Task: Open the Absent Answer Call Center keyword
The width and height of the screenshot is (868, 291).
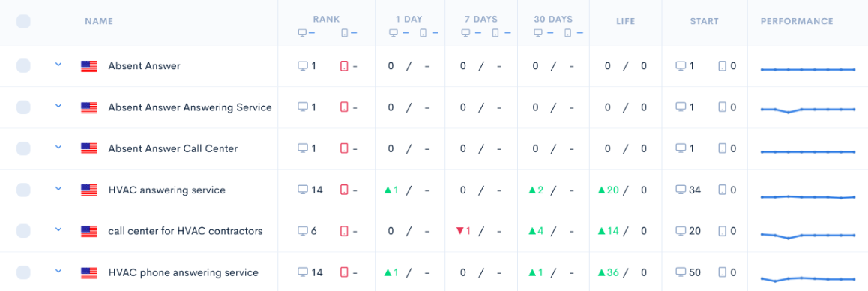Action: (173, 148)
